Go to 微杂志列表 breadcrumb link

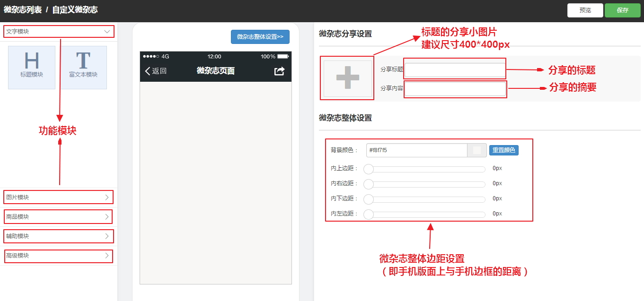pyautogui.click(x=22, y=10)
